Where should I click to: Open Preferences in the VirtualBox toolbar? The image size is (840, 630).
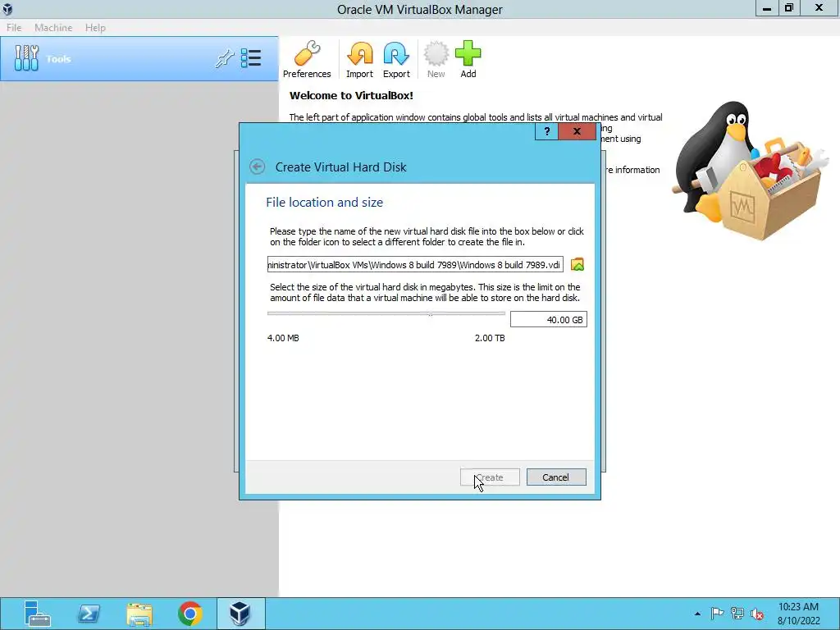click(x=307, y=59)
